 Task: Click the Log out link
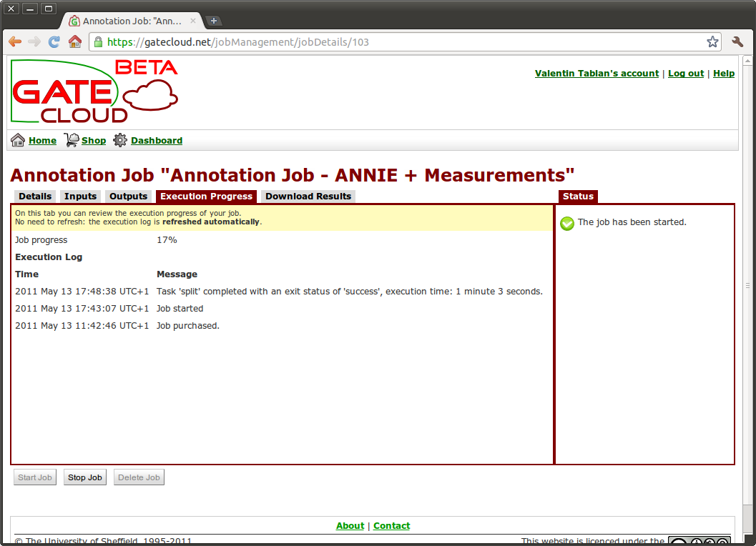[686, 73]
